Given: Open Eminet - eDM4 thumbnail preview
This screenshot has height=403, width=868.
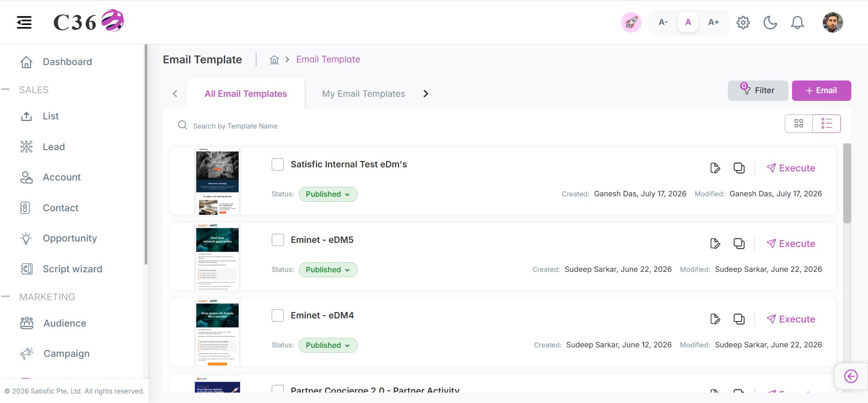Looking at the screenshot, I should click(x=217, y=332).
